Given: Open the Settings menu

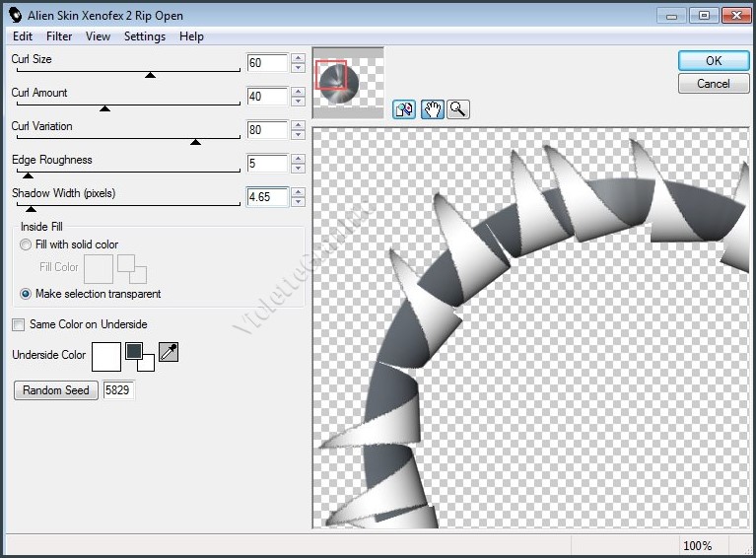Looking at the screenshot, I should pyautogui.click(x=144, y=36).
